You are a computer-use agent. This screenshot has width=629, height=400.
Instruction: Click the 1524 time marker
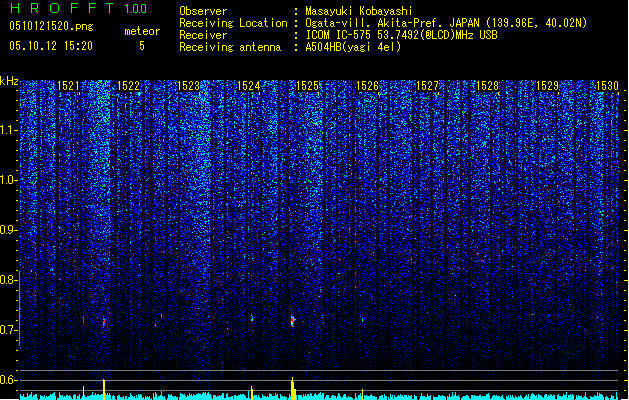pyautogui.click(x=248, y=85)
